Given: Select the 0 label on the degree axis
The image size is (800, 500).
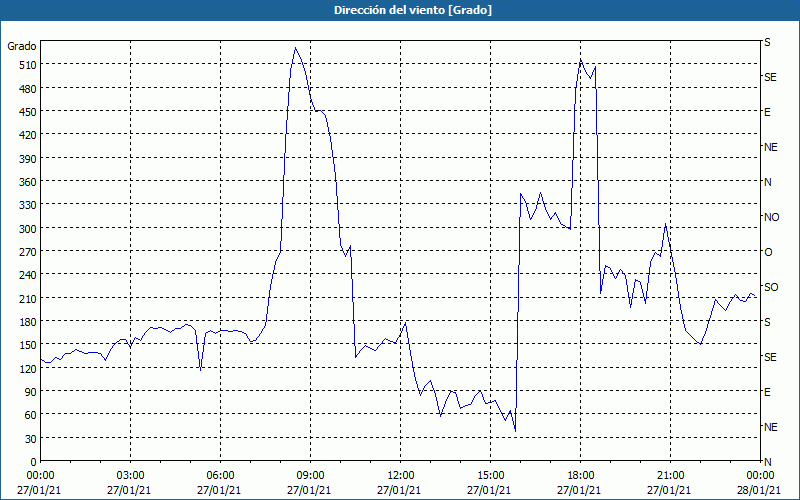Looking at the screenshot, I should click(x=34, y=462).
